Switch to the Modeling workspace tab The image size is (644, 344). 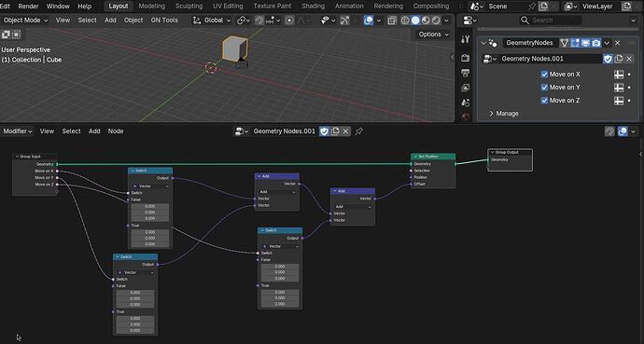[151, 7]
